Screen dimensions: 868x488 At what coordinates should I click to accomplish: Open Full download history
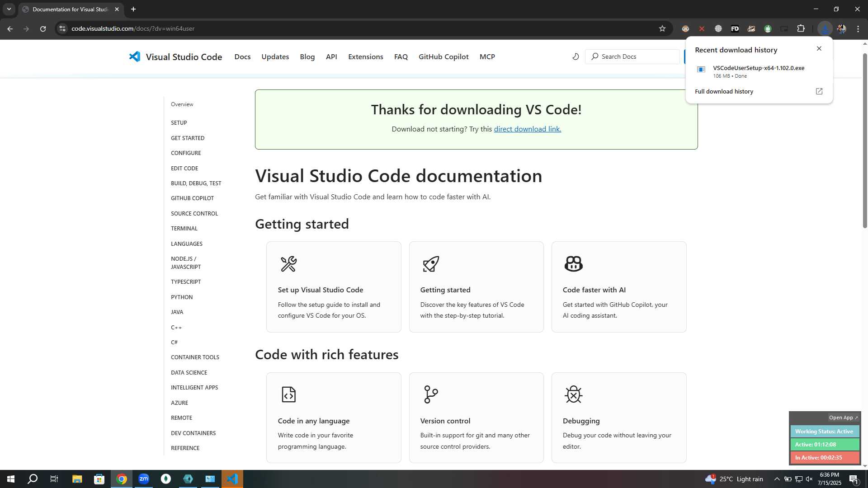pos(724,91)
